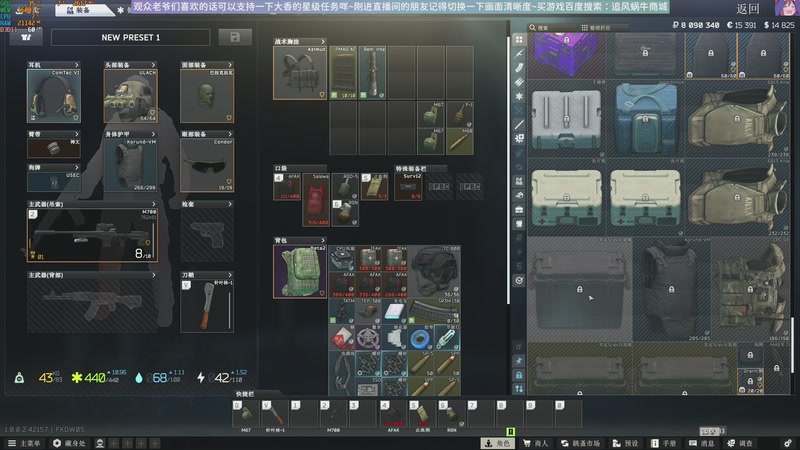
Task: Toggle the lock filter in stash sidebar
Action: (x=519, y=375)
